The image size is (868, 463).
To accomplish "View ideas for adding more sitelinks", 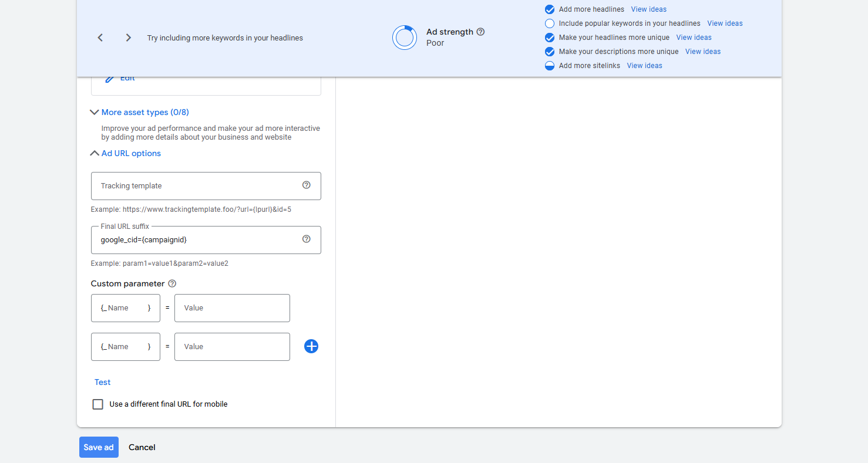I will 644,66.
